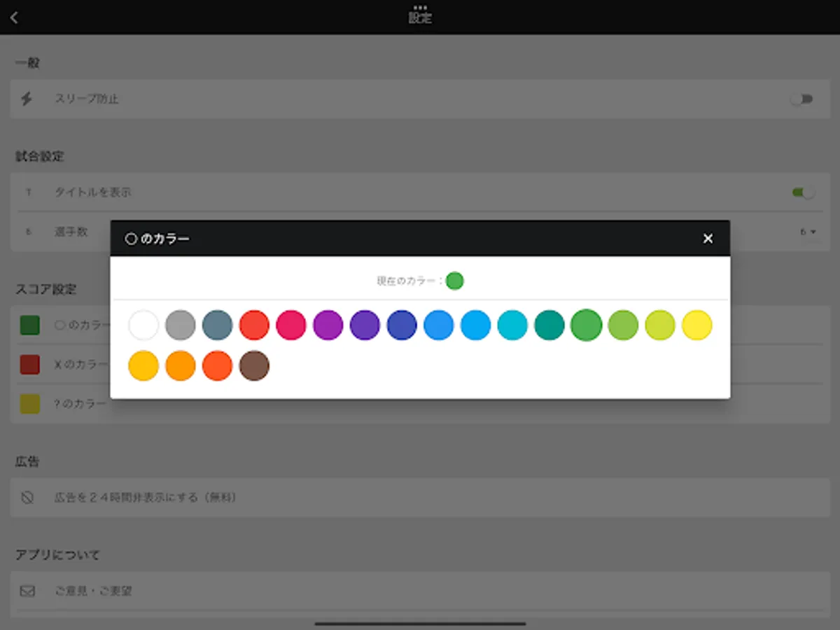The width and height of the screenshot is (840, 630).
Task: Pick the red color swatch
Action: pyautogui.click(x=254, y=325)
